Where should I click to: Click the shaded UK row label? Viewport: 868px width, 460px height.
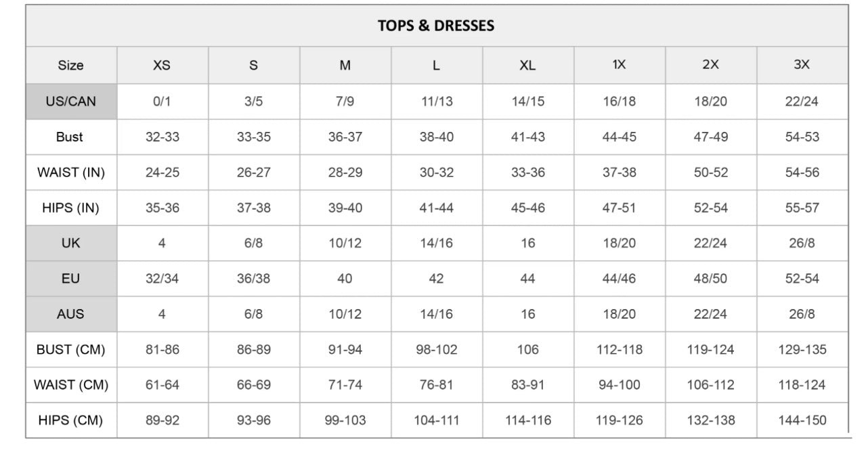coord(71,243)
